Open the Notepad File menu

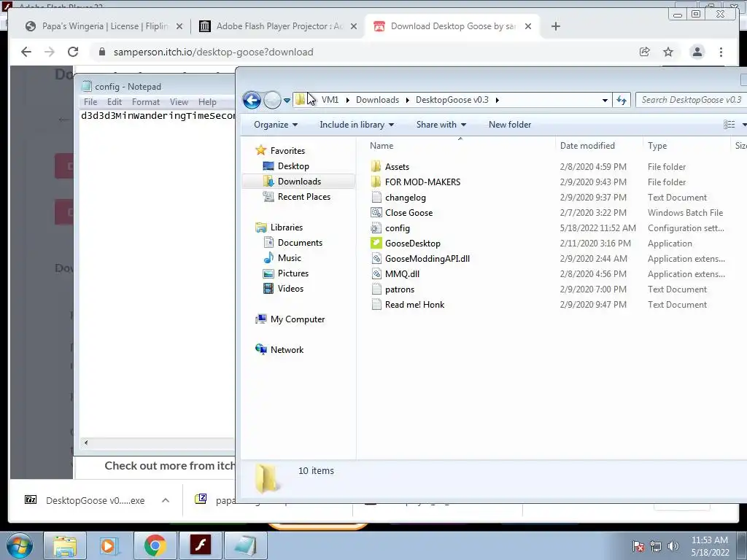point(90,102)
